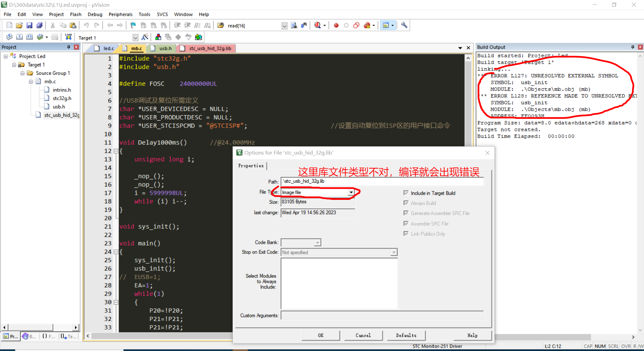This screenshot has width=644, height=351.
Task: Collapse the mb.c tree node
Action: tap(31, 82)
